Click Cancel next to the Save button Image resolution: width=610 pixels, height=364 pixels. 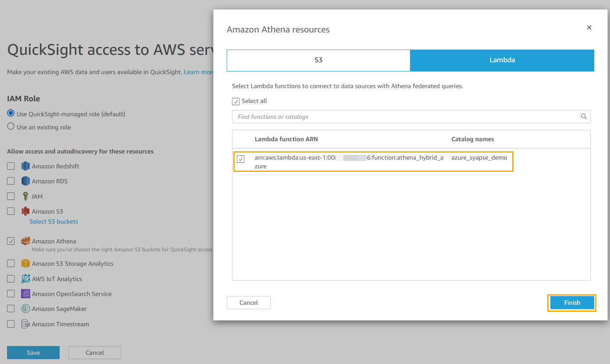coord(95,353)
